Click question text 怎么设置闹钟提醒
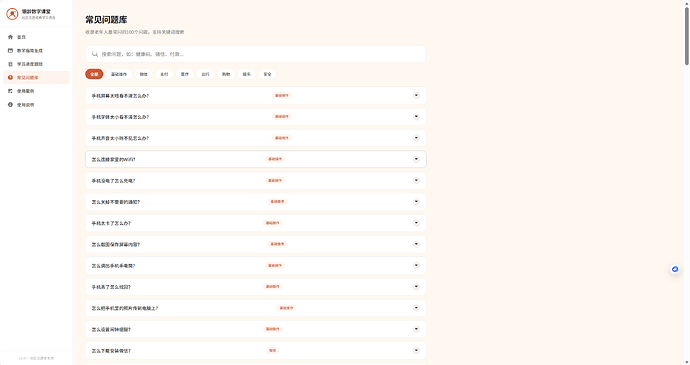 111,329
